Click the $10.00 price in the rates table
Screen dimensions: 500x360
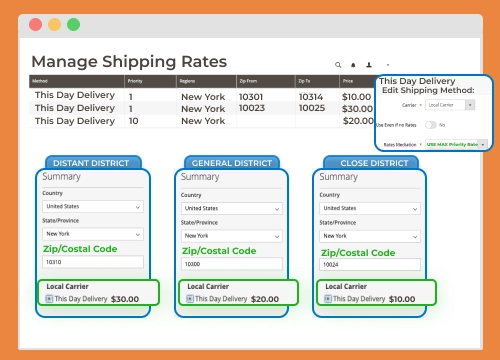(x=356, y=97)
